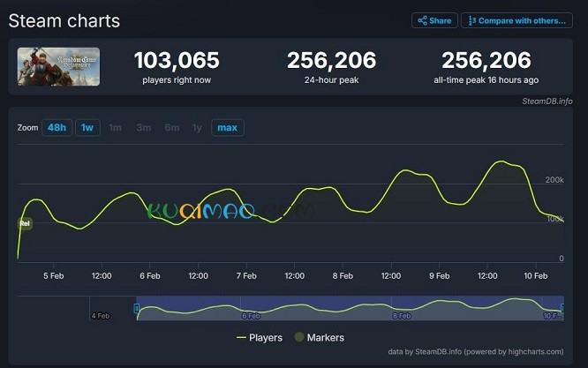Click the 100k y-axis label
Viewport: 588px width, 368px height.
555,219
